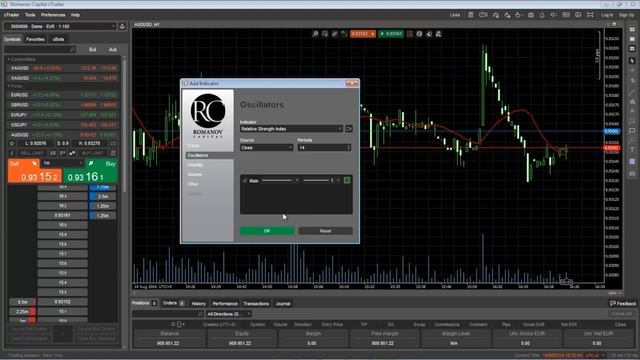Switch to the Performance tab
The width and height of the screenshot is (640, 360).
(225, 303)
